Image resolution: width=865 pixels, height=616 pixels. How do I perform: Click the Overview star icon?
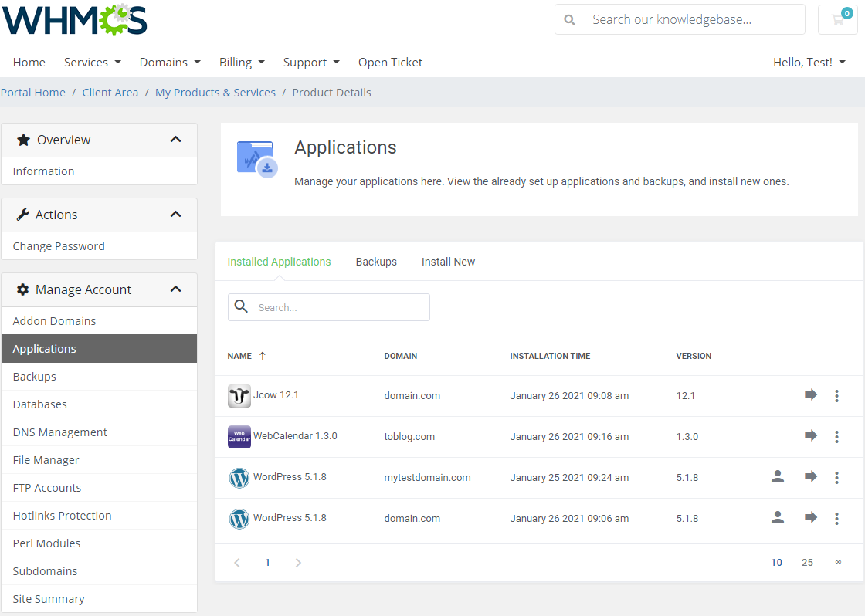(23, 140)
